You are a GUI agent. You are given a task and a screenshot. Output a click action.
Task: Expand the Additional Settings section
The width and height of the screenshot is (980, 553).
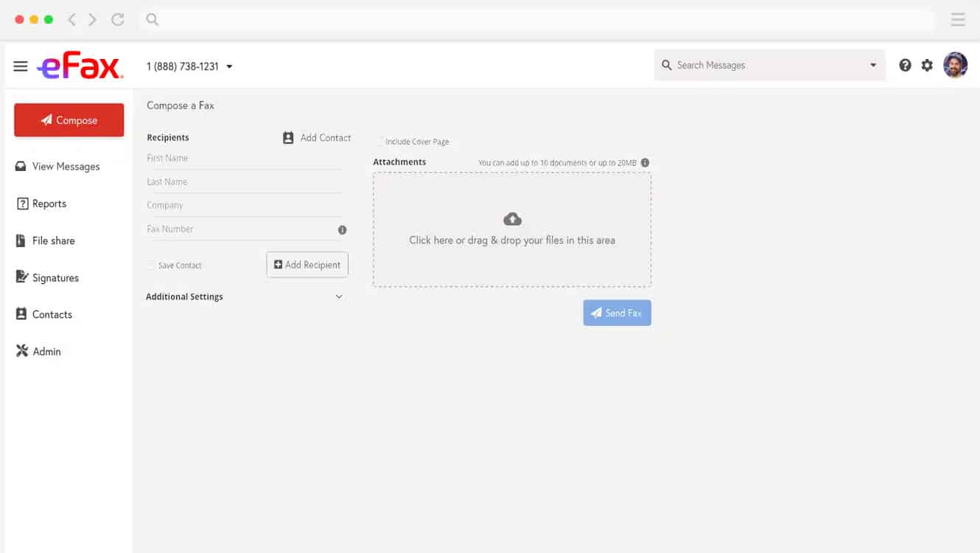[339, 296]
